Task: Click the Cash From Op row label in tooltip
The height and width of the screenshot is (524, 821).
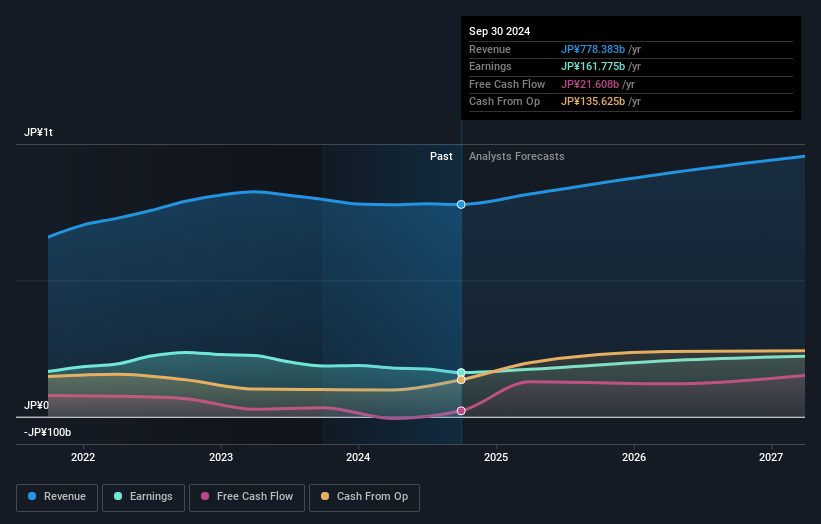Action: (504, 102)
